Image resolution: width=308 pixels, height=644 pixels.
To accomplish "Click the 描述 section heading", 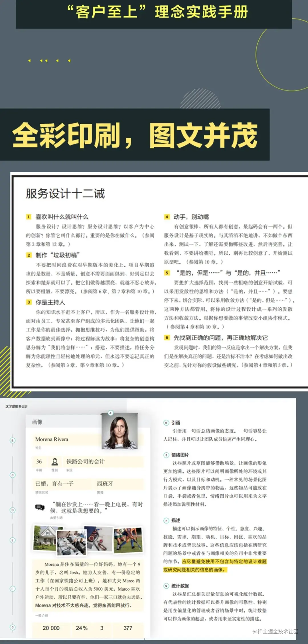I will point(176,521).
